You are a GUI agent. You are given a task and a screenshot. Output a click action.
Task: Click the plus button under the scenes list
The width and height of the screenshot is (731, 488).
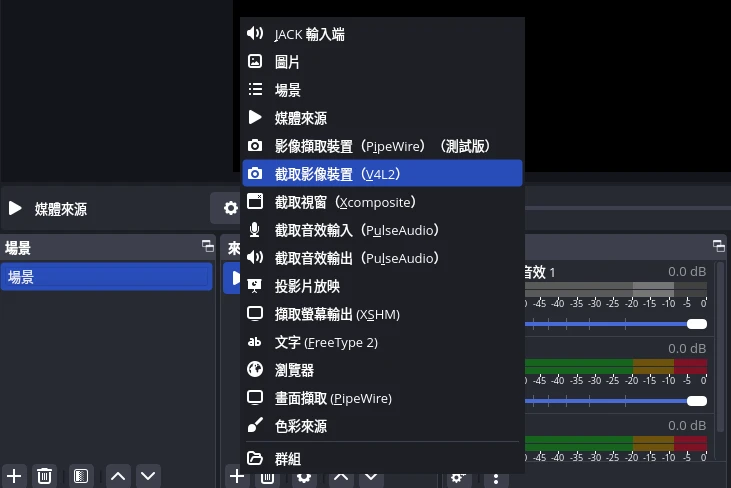14,476
